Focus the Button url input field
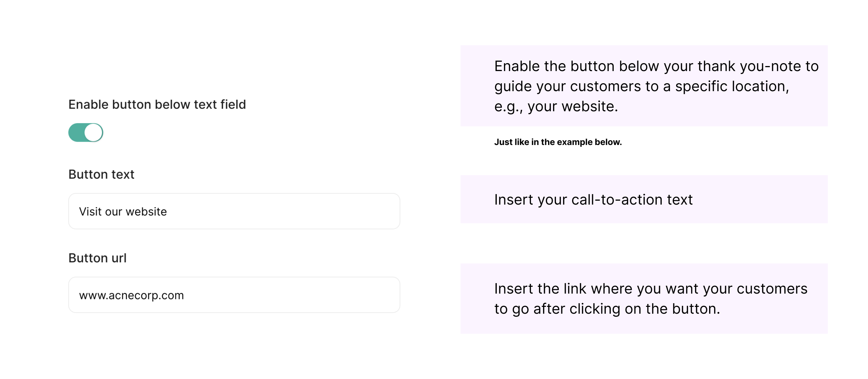 tap(234, 295)
